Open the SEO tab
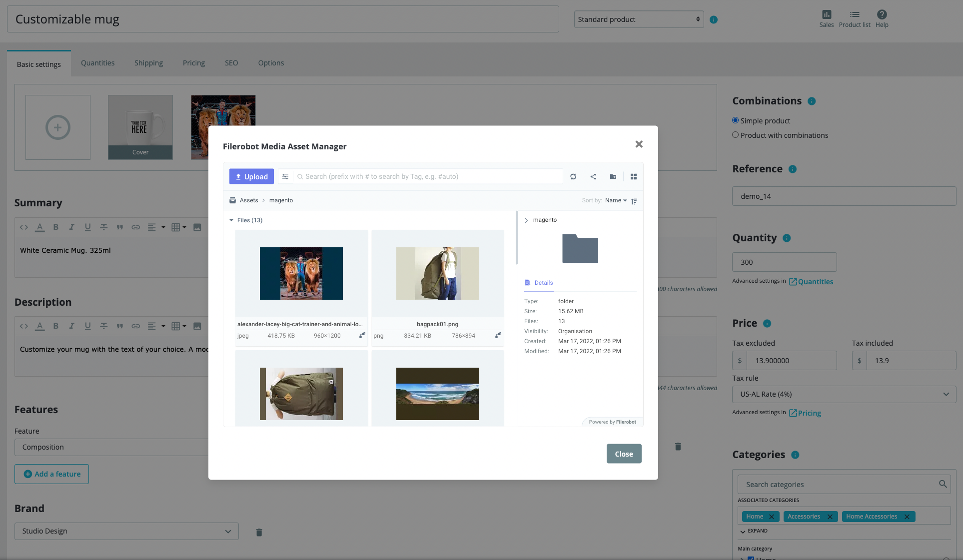The height and width of the screenshot is (560, 963). [x=231, y=63]
